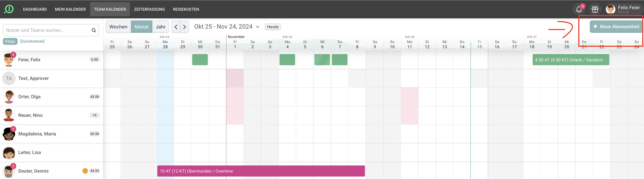Go to previous period with left arrow
The image size is (644, 179).
pyautogui.click(x=176, y=27)
